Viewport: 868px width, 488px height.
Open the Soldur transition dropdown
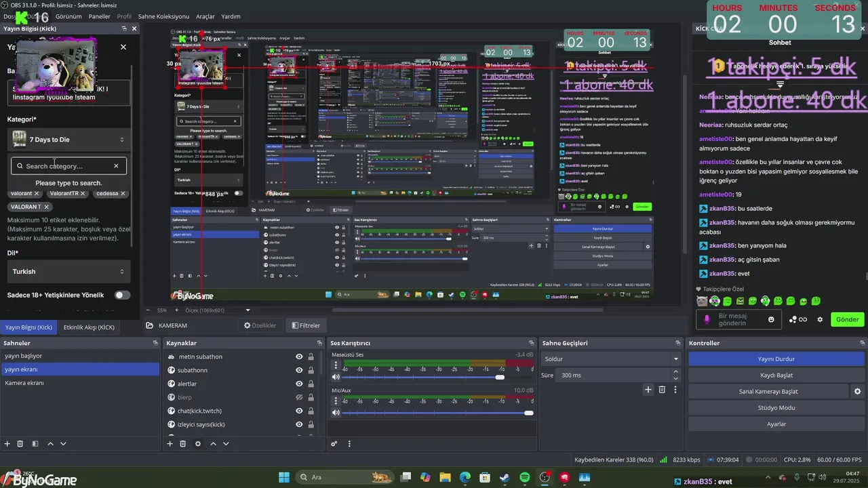[611, 359]
